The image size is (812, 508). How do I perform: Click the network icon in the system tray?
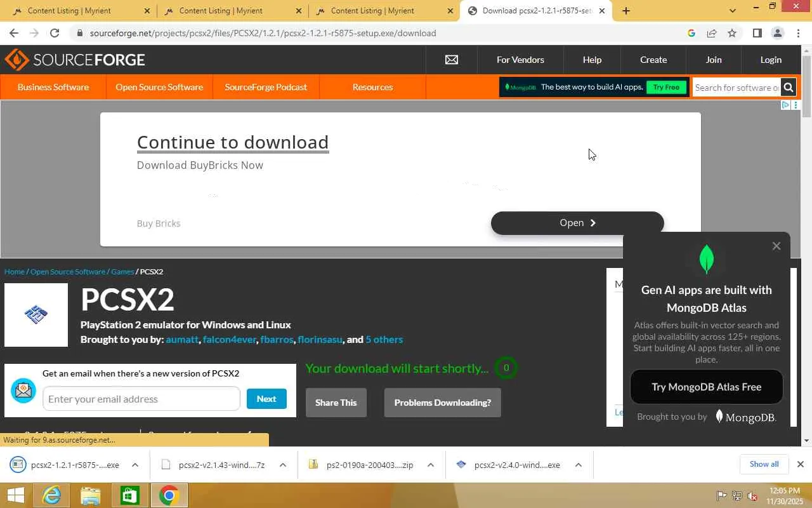click(x=737, y=496)
